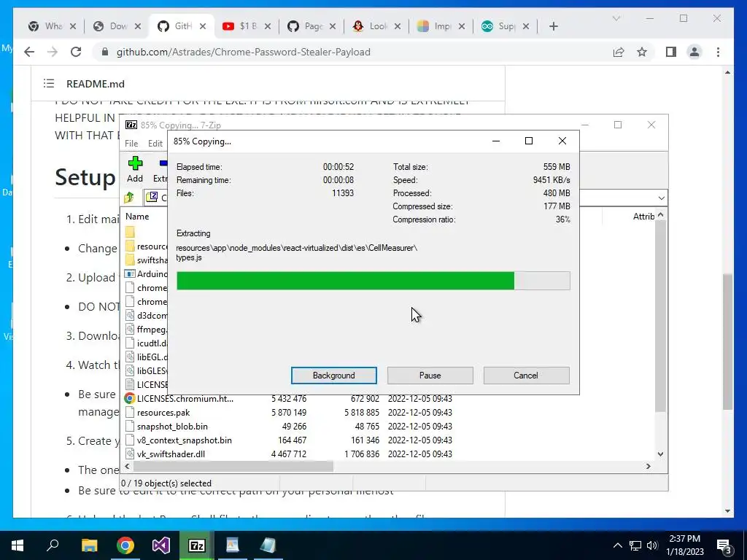Close the Dow tab
This screenshot has width=747, height=560.
[138, 26]
